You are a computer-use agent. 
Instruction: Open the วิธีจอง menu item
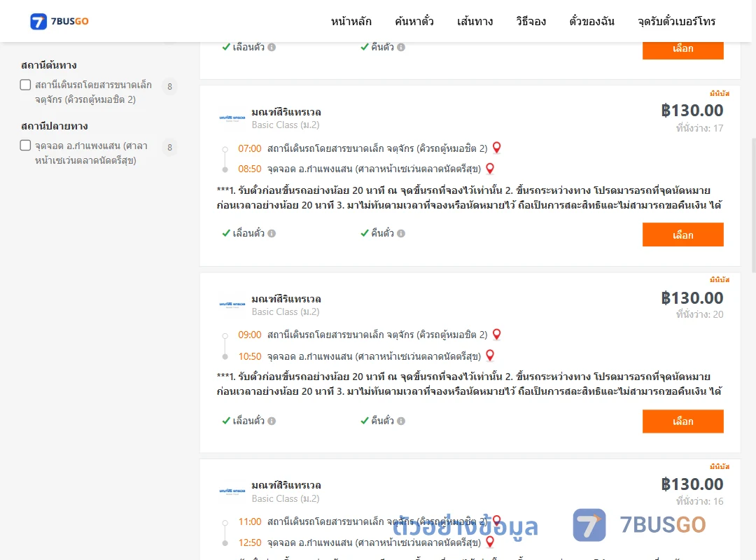[531, 21]
